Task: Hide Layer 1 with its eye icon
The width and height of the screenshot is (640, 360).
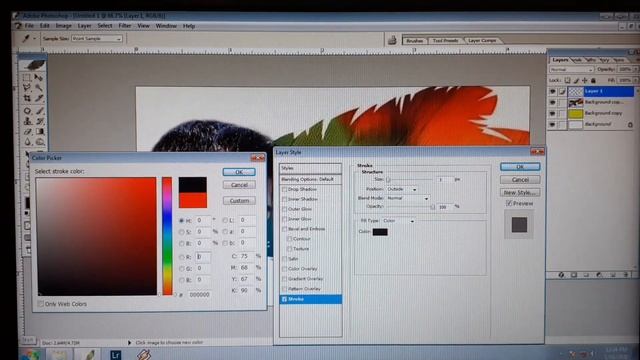Action: click(552, 91)
